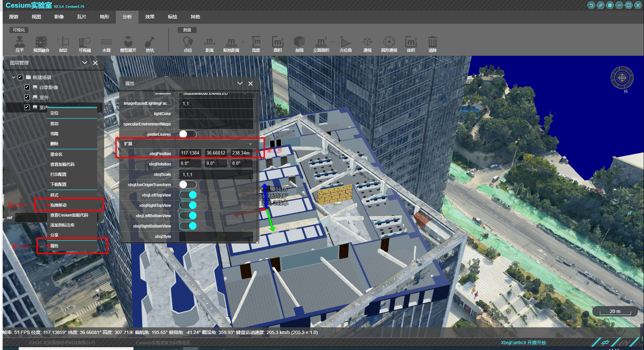Disable the xbsjLeftTopView switch
Screen dimensions: 644x350
pos(188,195)
